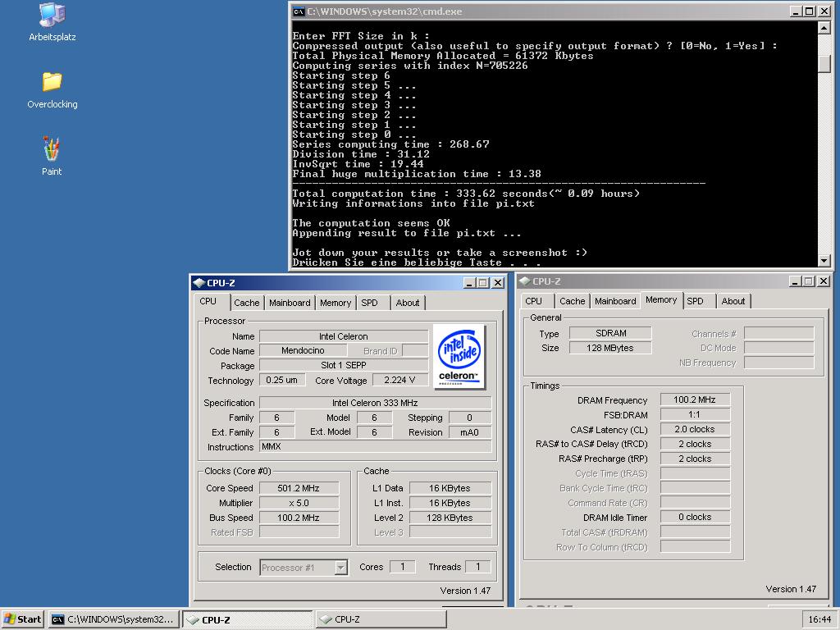
Task: Switch to cmd.exe taskbar button
Action: (x=113, y=619)
